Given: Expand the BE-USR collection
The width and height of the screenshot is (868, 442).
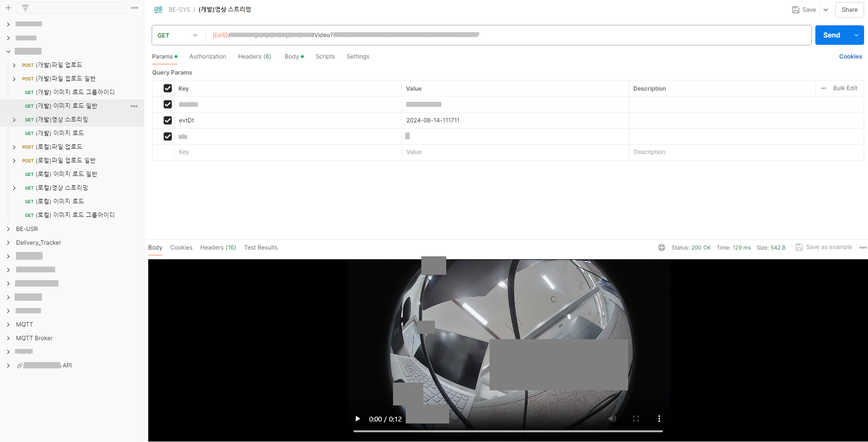Looking at the screenshot, I should [8, 229].
